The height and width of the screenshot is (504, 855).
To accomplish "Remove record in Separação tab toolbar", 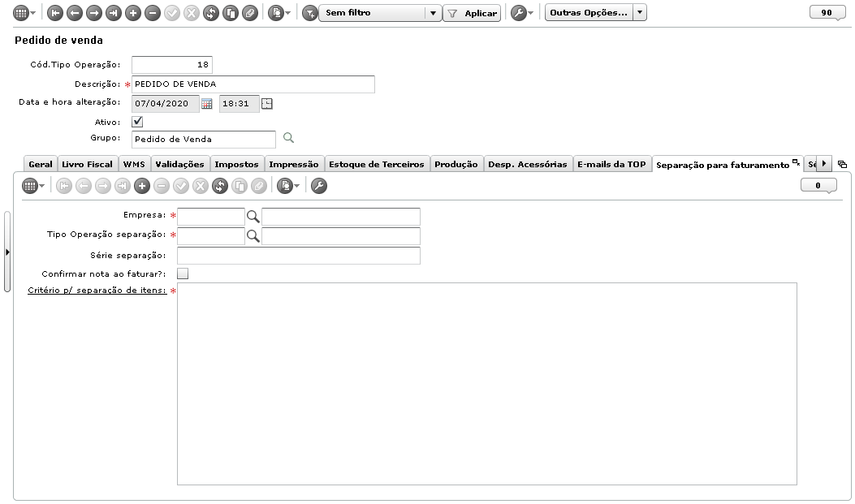I will click(x=162, y=187).
